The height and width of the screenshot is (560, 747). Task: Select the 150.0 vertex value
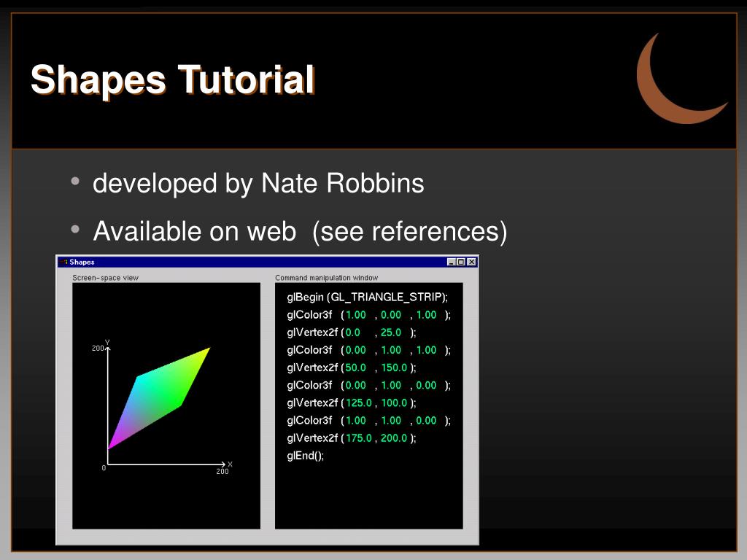[x=394, y=367]
